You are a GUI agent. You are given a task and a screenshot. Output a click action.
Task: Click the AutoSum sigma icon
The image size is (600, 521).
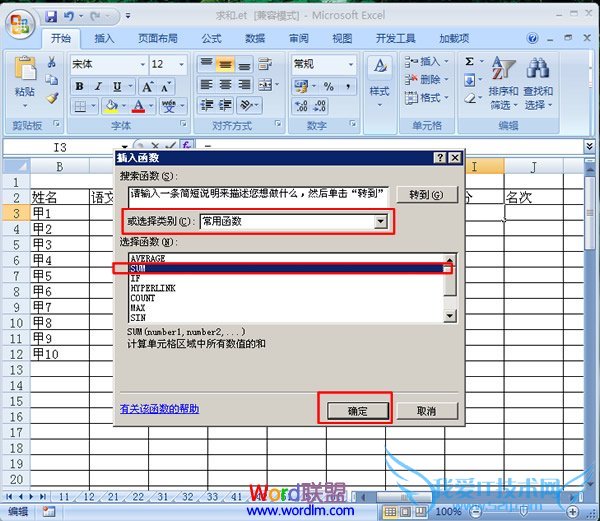[470, 62]
